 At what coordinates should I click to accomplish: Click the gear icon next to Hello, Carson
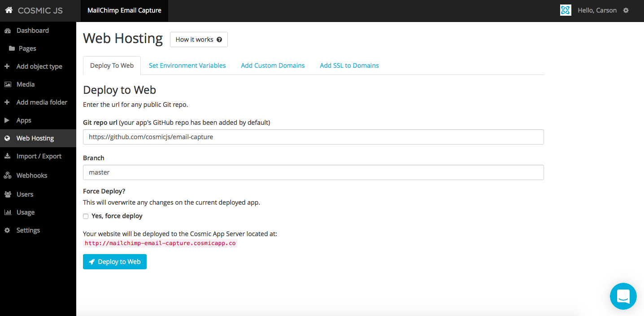point(626,10)
